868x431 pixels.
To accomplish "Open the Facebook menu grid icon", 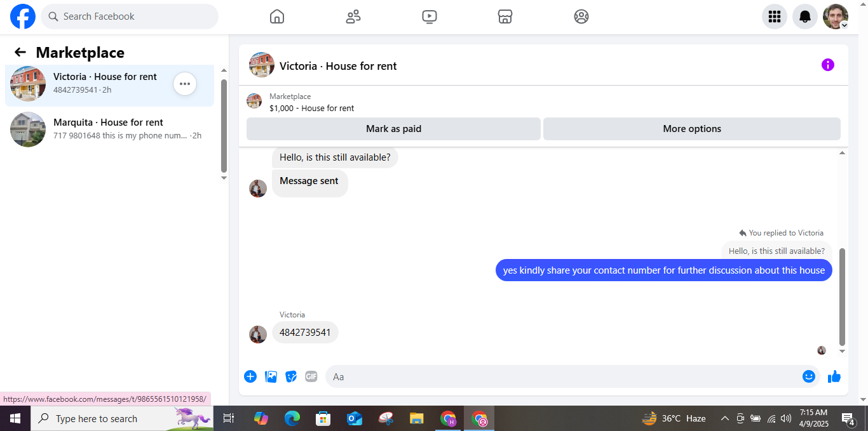I will click(775, 17).
